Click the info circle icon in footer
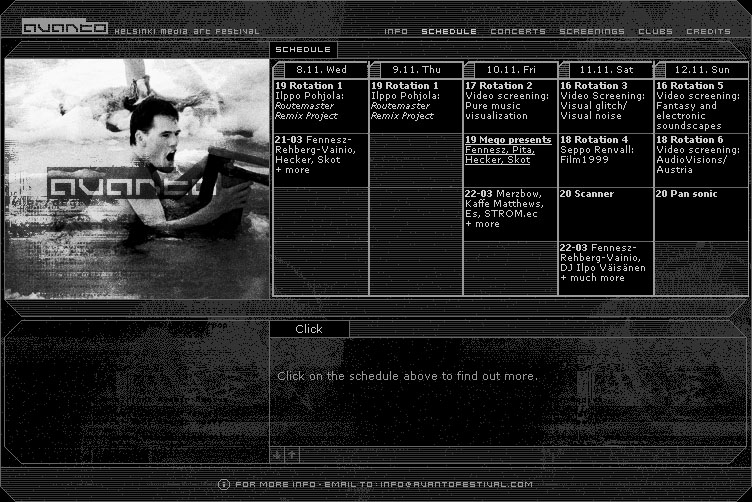752x502 pixels. pos(223,484)
